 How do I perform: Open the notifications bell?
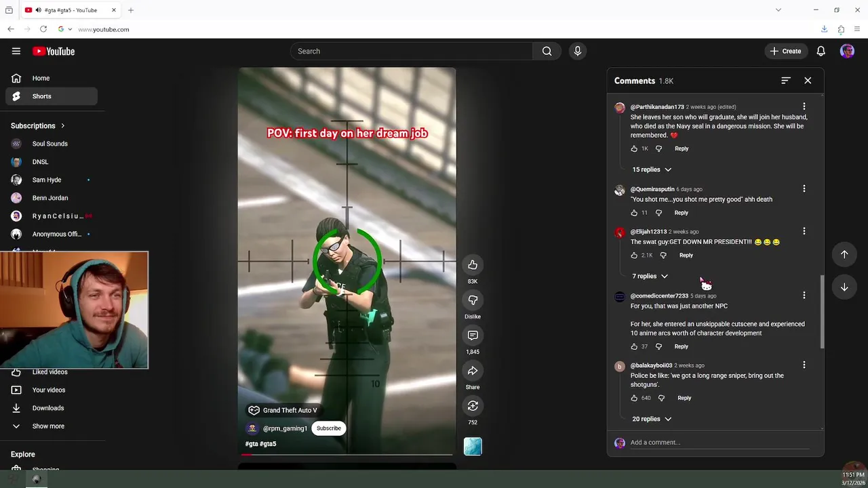pos(821,51)
